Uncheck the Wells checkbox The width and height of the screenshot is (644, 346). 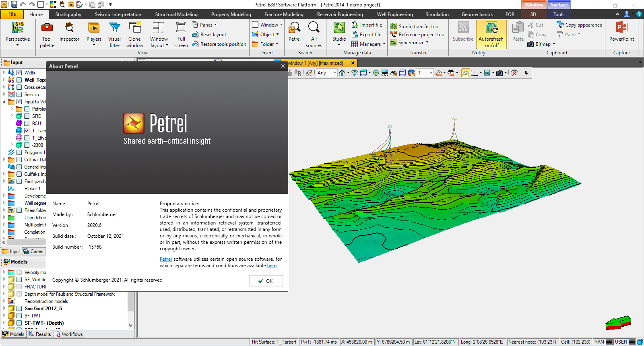coord(19,73)
